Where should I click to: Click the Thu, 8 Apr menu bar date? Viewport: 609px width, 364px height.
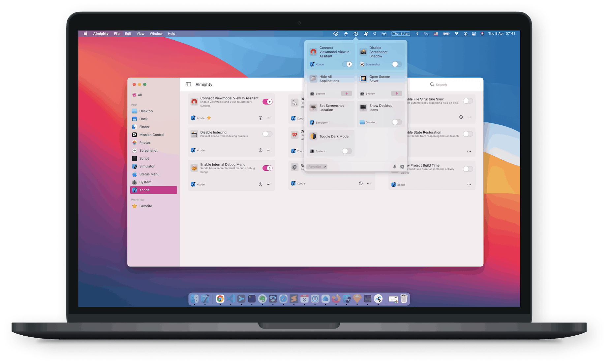pos(401,34)
